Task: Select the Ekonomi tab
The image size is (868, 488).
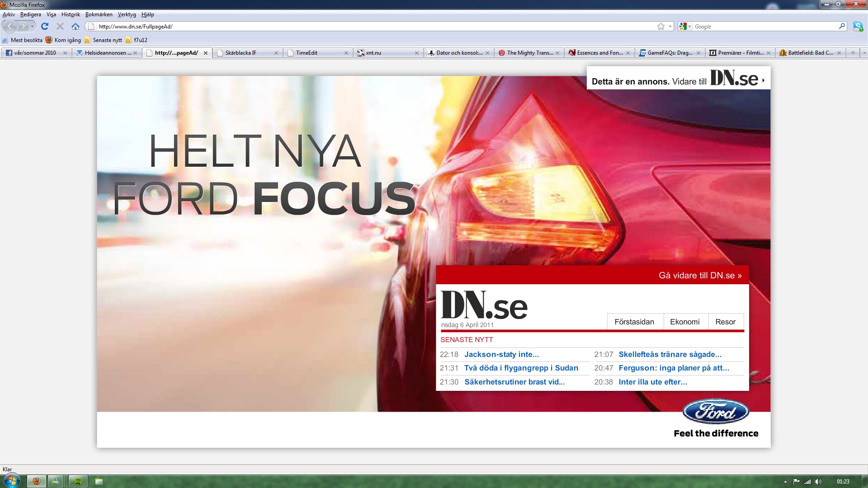Action: pos(685,322)
